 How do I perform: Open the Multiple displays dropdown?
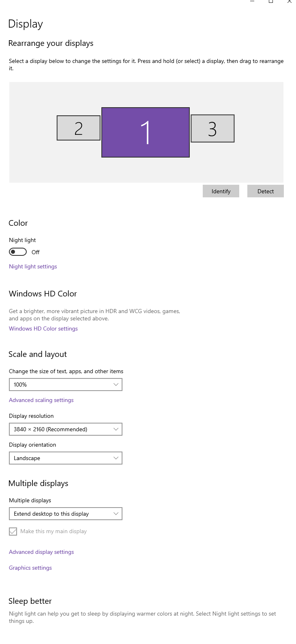(x=66, y=514)
